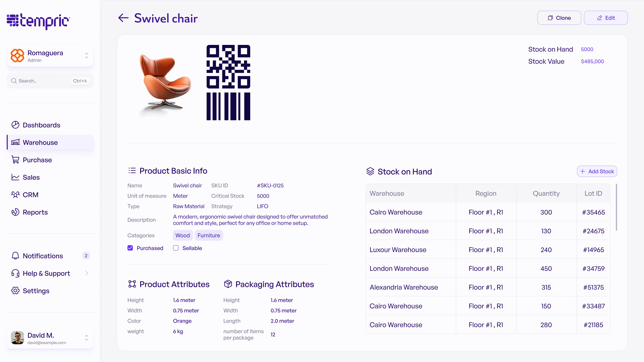Click the Purchase cart icon
Image resolution: width=644 pixels, height=362 pixels.
tap(15, 160)
